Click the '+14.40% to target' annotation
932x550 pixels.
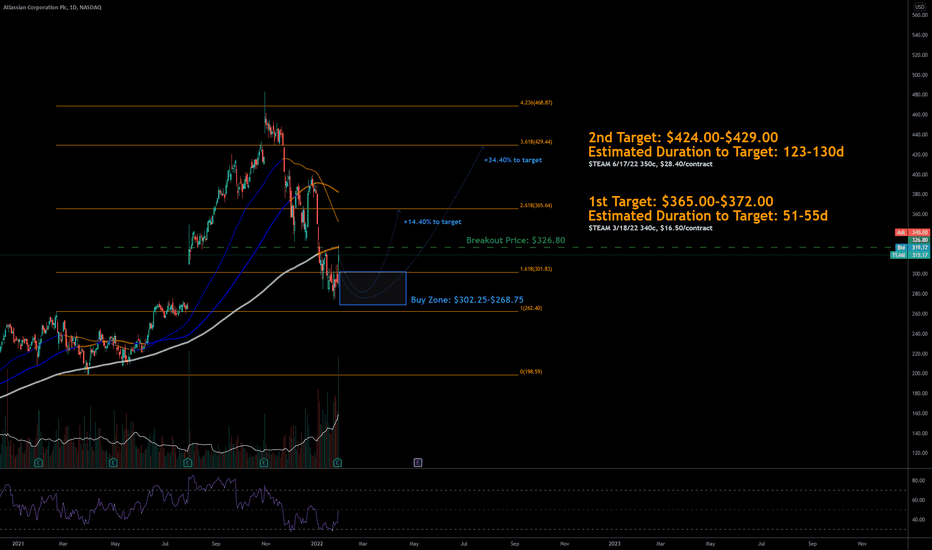(x=432, y=222)
